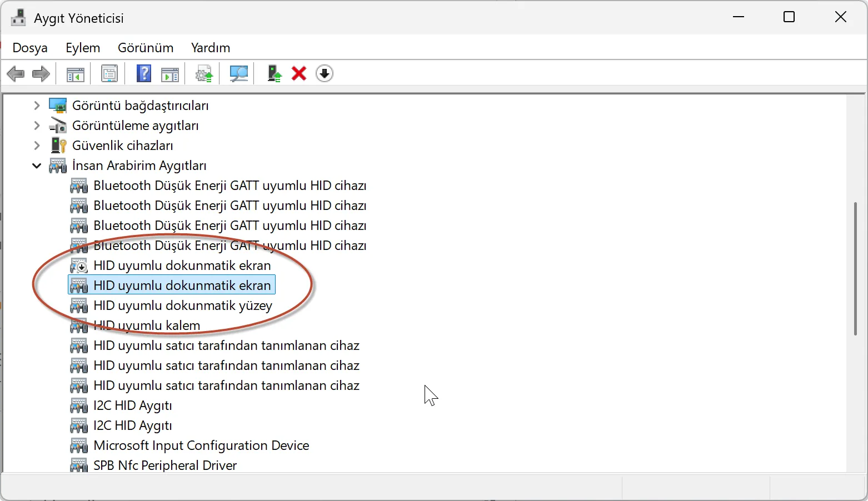Image resolution: width=868 pixels, height=501 pixels.
Task: Click the SPB Nfc Peripheral Driver icon
Action: [79, 465]
